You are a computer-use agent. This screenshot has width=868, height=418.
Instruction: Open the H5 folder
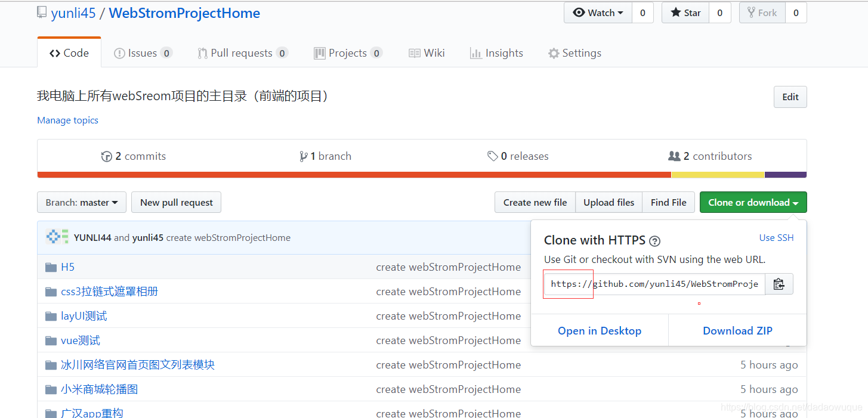coord(67,267)
